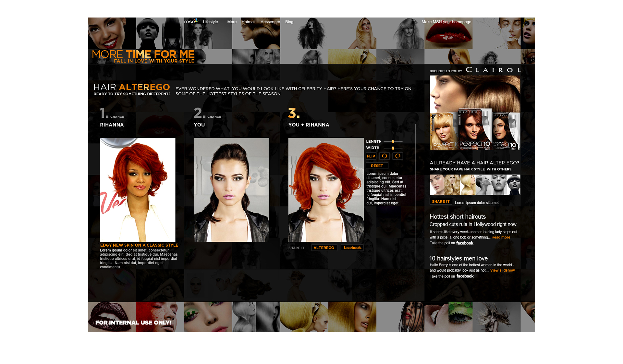623x364 pixels.
Task: Open the Lifestyle menu item
Action: tap(210, 22)
